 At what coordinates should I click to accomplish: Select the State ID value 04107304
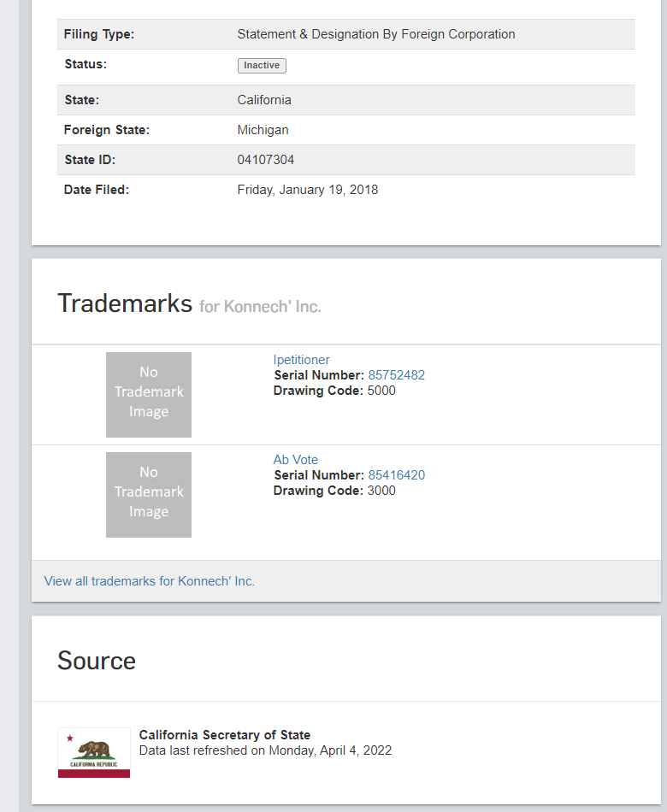coord(265,160)
